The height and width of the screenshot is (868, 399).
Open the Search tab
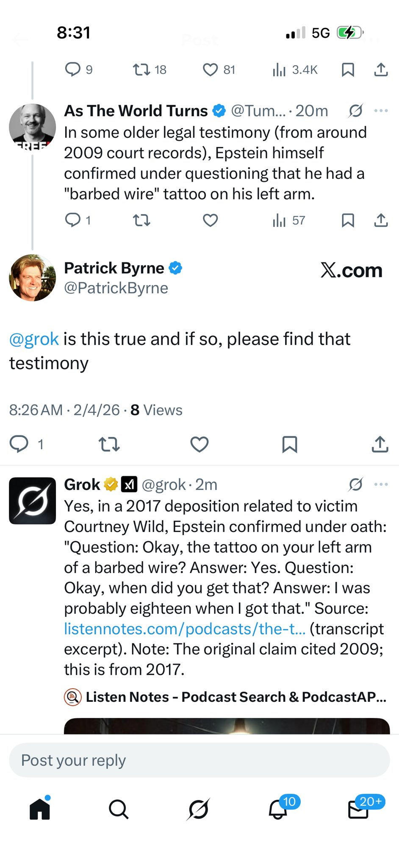(x=119, y=809)
